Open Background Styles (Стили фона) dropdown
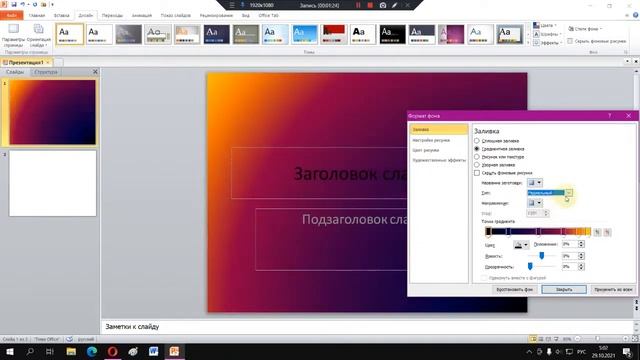 (x=585, y=29)
